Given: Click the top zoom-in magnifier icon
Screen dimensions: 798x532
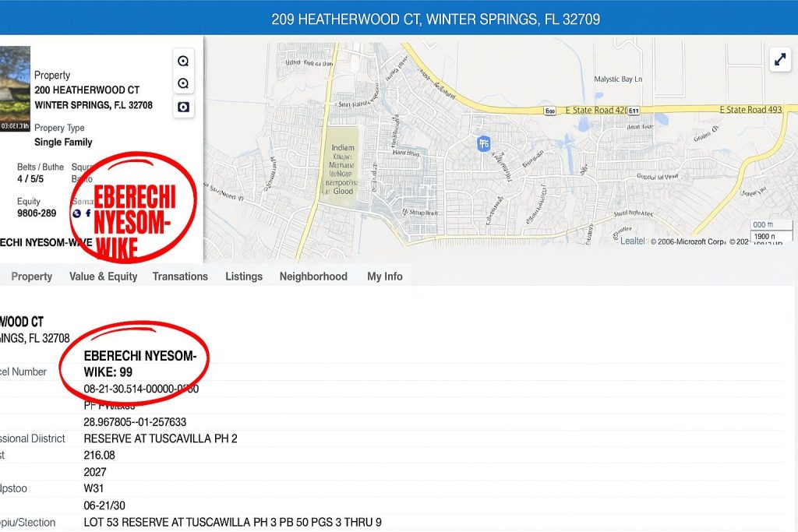Looking at the screenshot, I should (x=183, y=61).
